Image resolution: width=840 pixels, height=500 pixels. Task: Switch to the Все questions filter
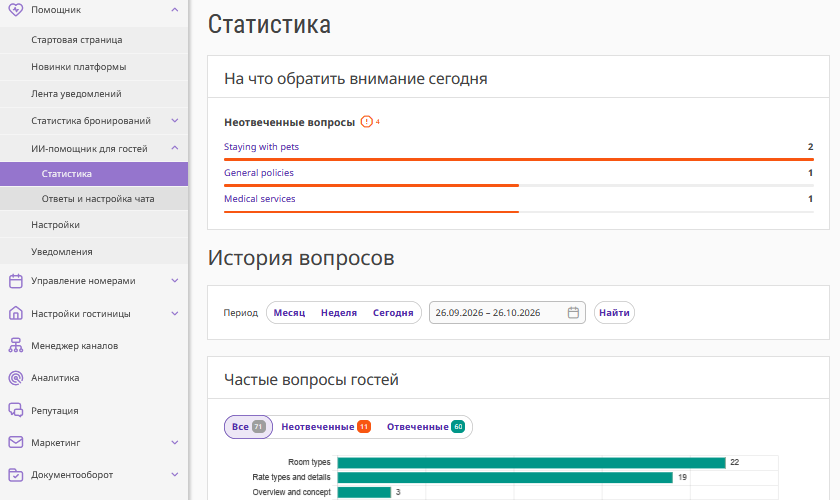coord(249,427)
